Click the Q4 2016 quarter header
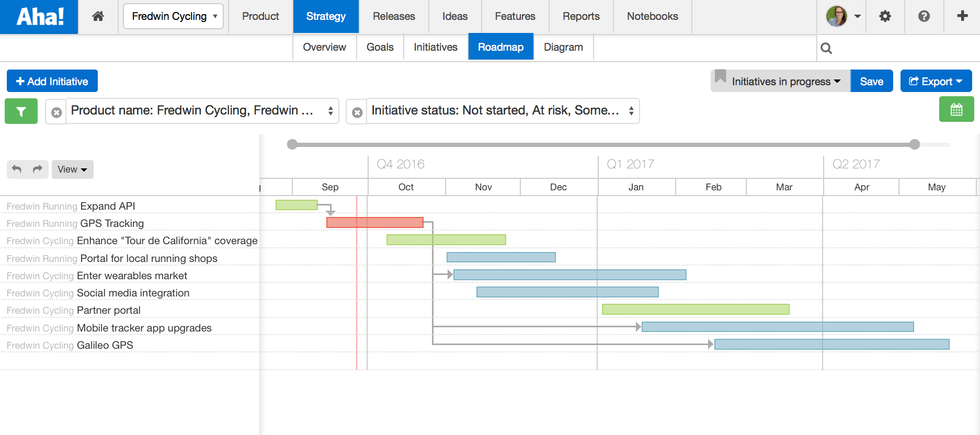Image resolution: width=980 pixels, height=435 pixels. coord(401,164)
